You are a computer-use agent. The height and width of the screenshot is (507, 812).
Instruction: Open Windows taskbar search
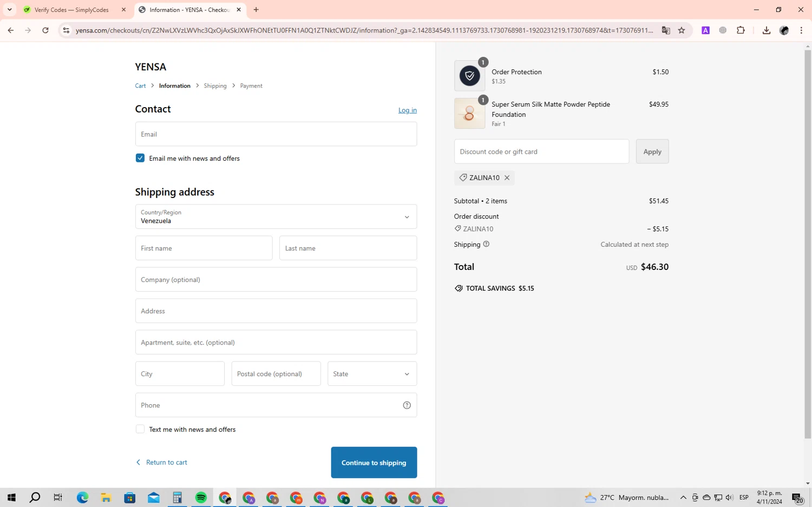click(35, 497)
